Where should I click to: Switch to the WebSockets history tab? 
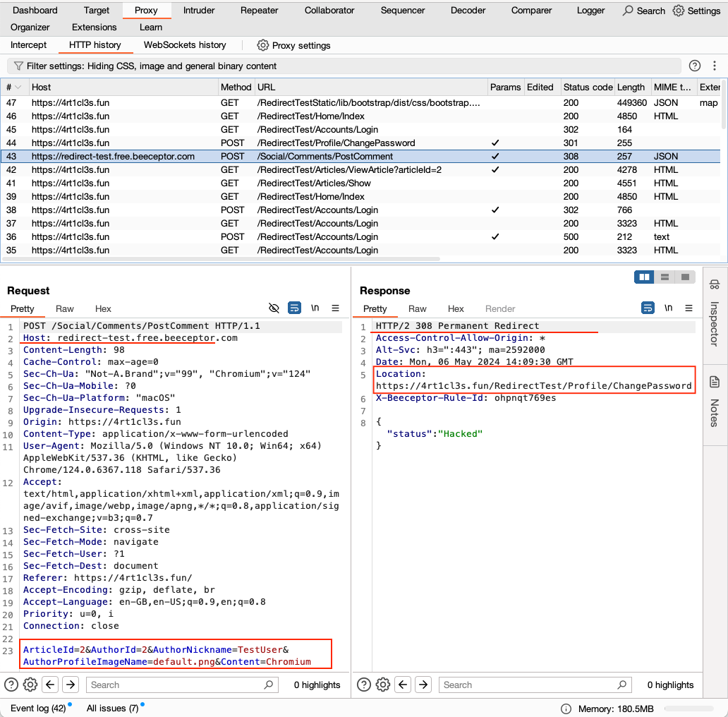tap(184, 44)
